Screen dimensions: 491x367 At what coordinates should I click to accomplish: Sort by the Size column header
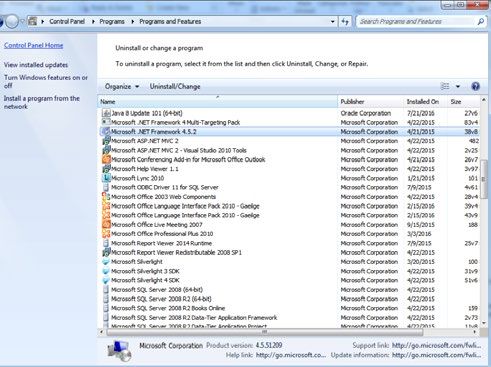click(463, 102)
